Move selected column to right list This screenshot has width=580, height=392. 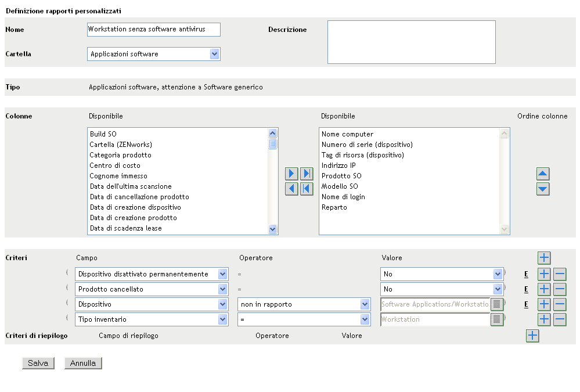click(291, 174)
